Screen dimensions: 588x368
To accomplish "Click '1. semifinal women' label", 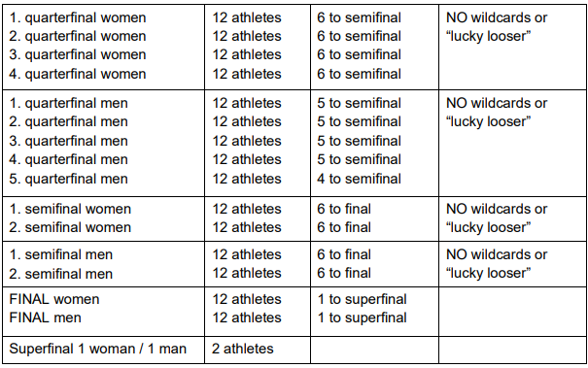I will [x=70, y=209].
